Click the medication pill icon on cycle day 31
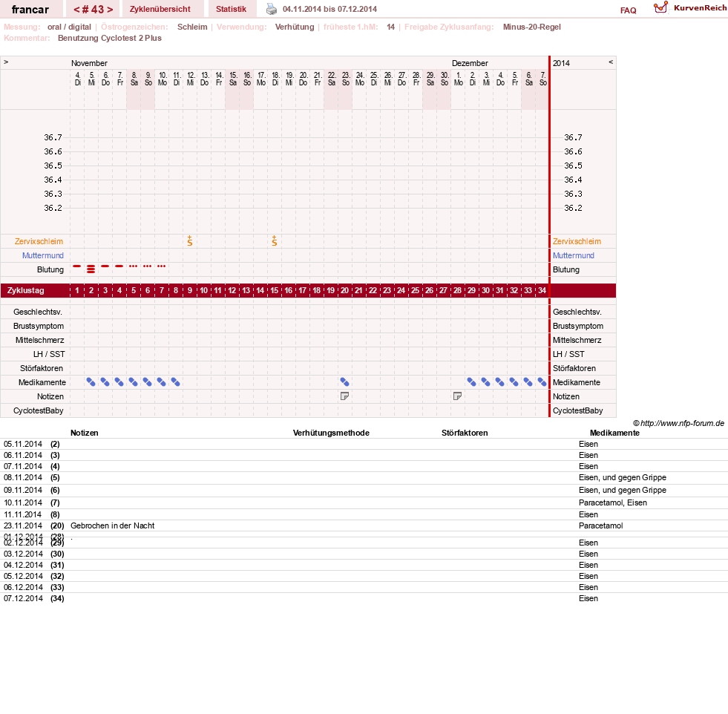This screenshot has height=714, width=728. (x=499, y=382)
